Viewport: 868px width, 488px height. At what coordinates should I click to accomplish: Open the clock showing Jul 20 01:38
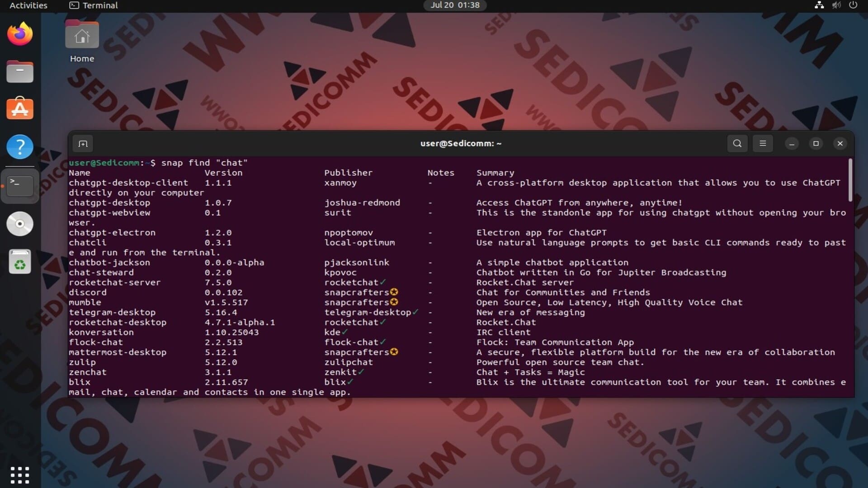click(x=455, y=5)
